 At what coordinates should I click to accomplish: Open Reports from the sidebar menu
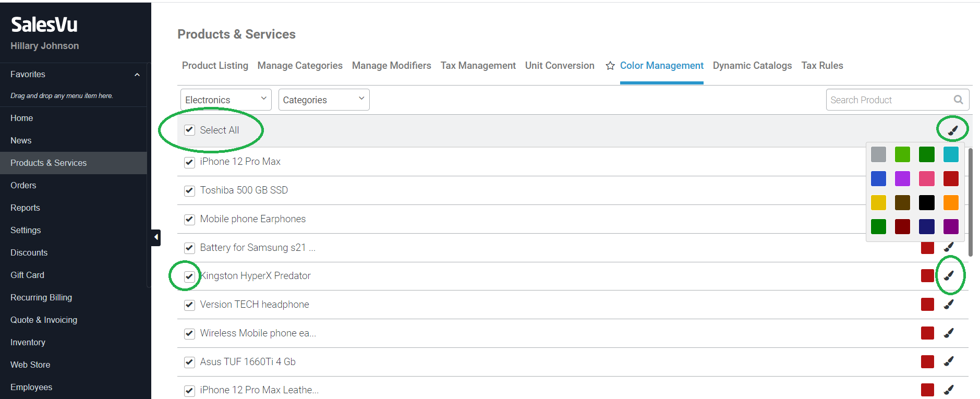(x=25, y=208)
